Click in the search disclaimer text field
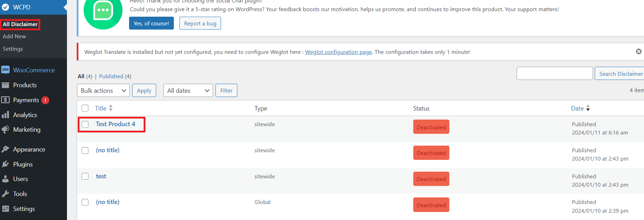The width and height of the screenshot is (644, 220). click(554, 73)
